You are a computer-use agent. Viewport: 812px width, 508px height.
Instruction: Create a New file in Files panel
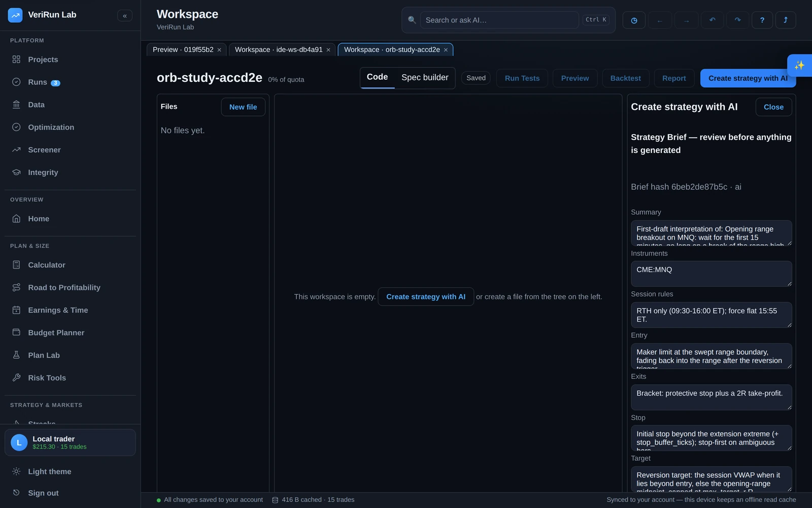(x=243, y=107)
